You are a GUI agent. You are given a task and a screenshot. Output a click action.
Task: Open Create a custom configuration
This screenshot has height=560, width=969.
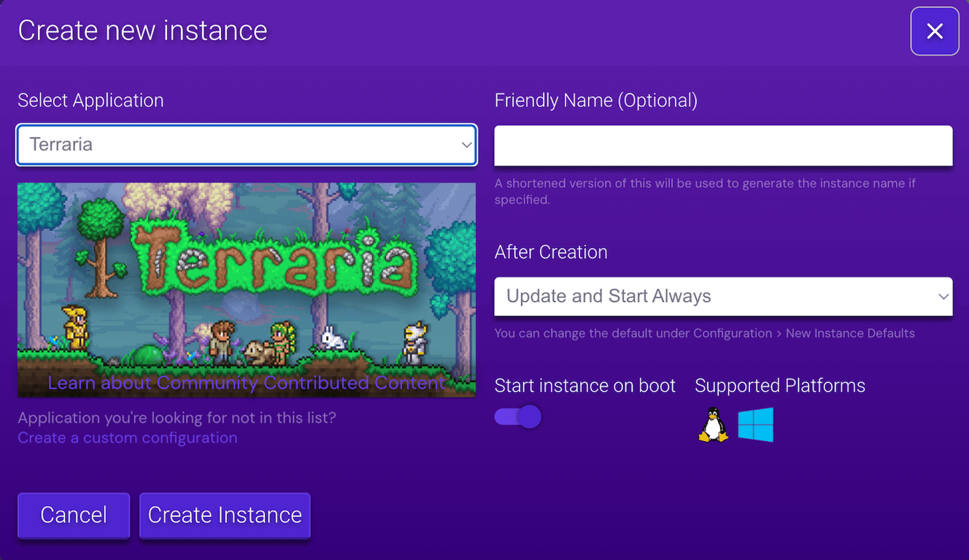tap(127, 437)
